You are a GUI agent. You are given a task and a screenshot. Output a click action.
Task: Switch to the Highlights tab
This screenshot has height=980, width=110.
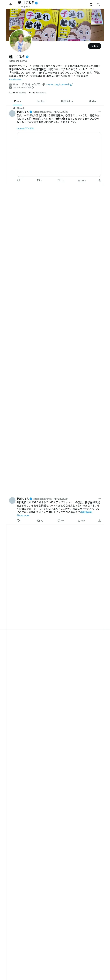click(67, 101)
